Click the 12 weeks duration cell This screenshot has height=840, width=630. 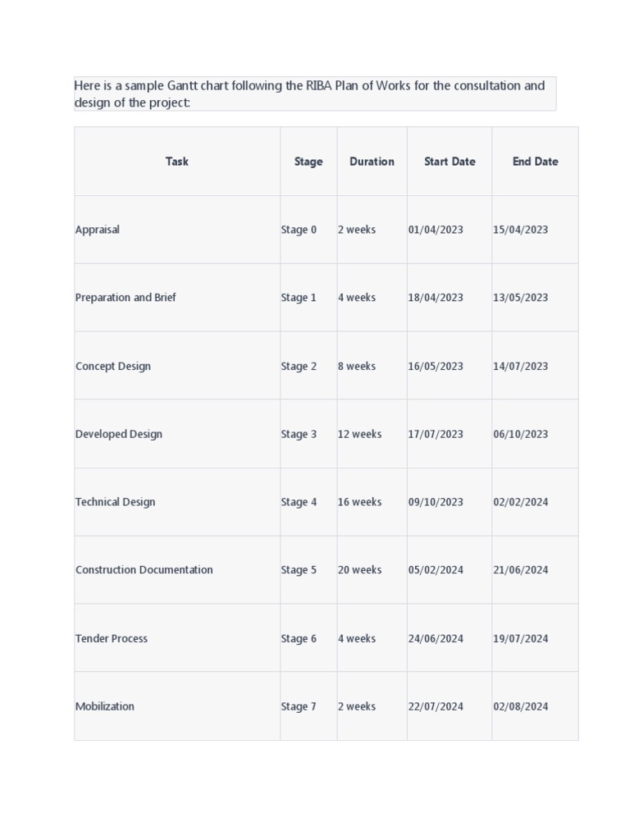click(x=372, y=434)
